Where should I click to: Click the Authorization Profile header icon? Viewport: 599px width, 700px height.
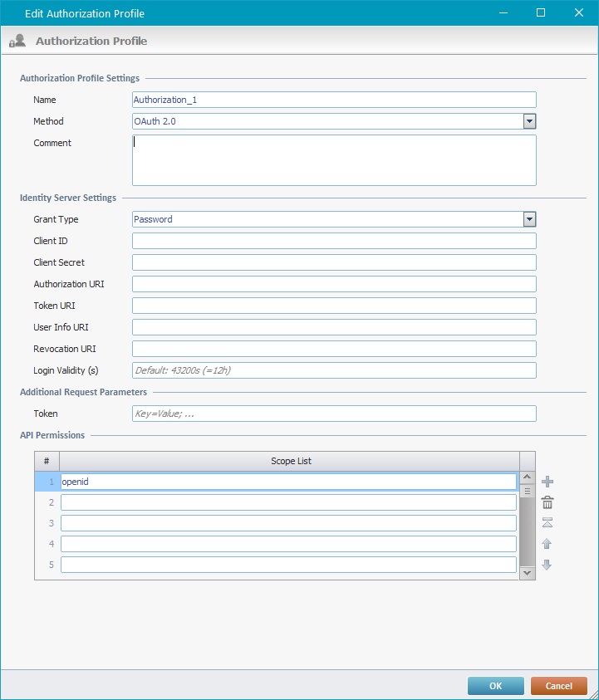[17, 41]
